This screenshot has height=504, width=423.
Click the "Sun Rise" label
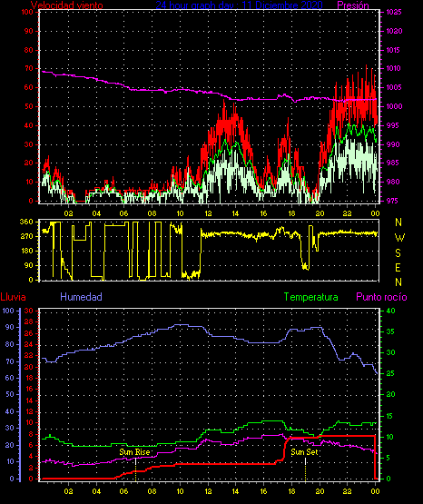pos(134,452)
